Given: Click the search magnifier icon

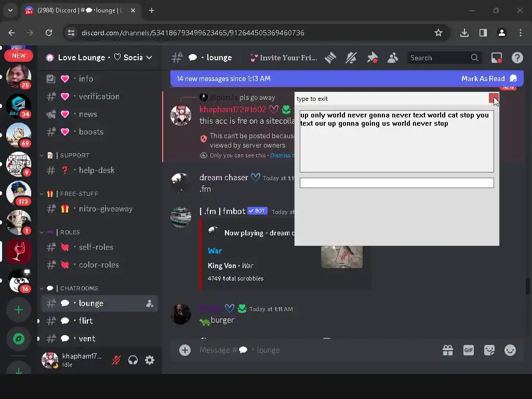Looking at the screenshot, I should pos(475,58).
